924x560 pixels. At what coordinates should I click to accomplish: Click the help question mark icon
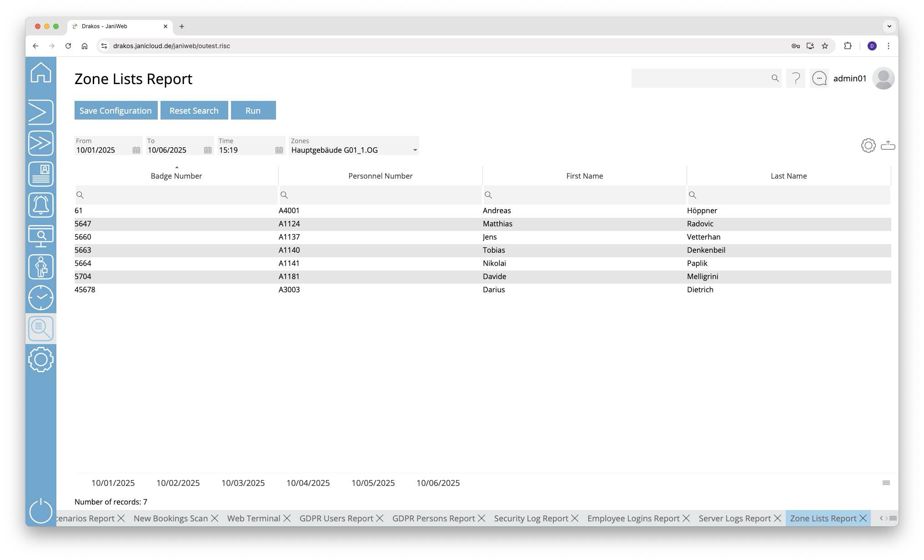(x=796, y=79)
